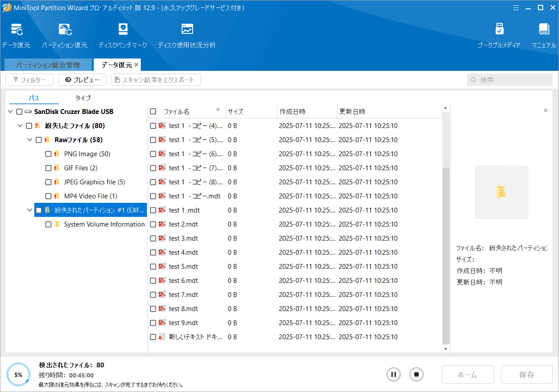Click the ファイル名 column sort arrow
559x392 pixels.
click(x=218, y=110)
